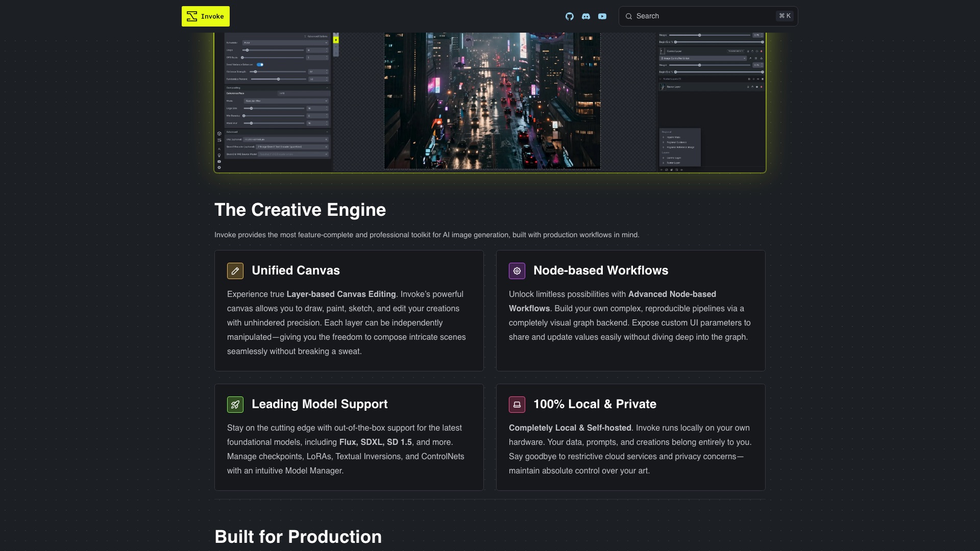Focus the Search input field
The width and height of the screenshot is (980, 551).
click(708, 16)
